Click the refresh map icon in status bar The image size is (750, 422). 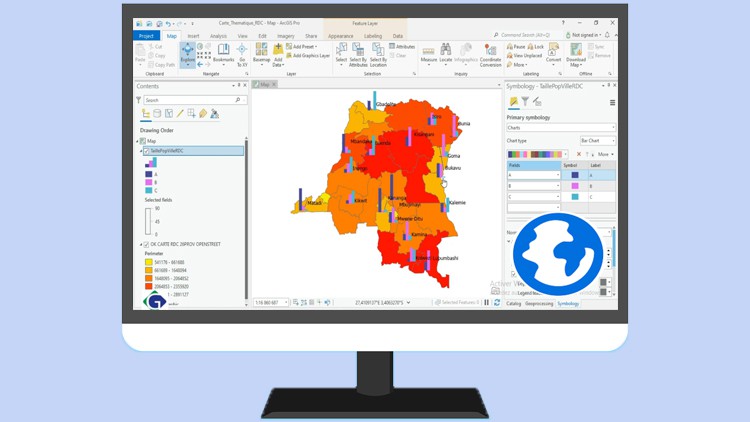point(497,302)
